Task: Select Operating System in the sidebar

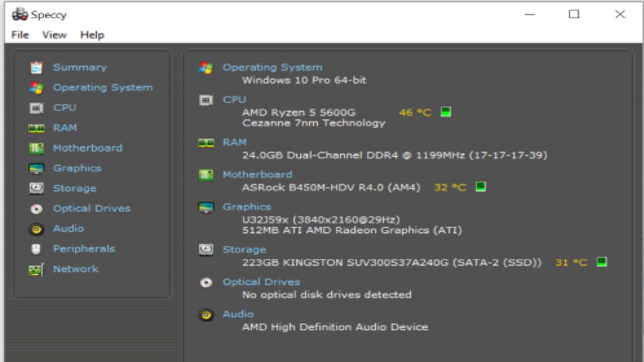Action: [x=103, y=87]
